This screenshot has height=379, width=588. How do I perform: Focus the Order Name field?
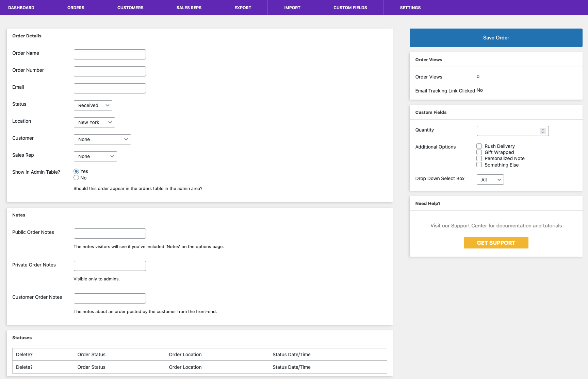(110, 54)
